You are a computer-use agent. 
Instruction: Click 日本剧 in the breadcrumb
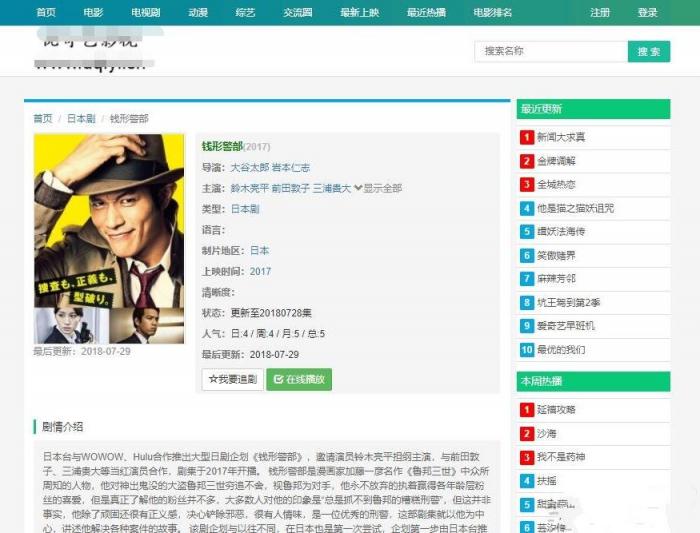[80, 118]
